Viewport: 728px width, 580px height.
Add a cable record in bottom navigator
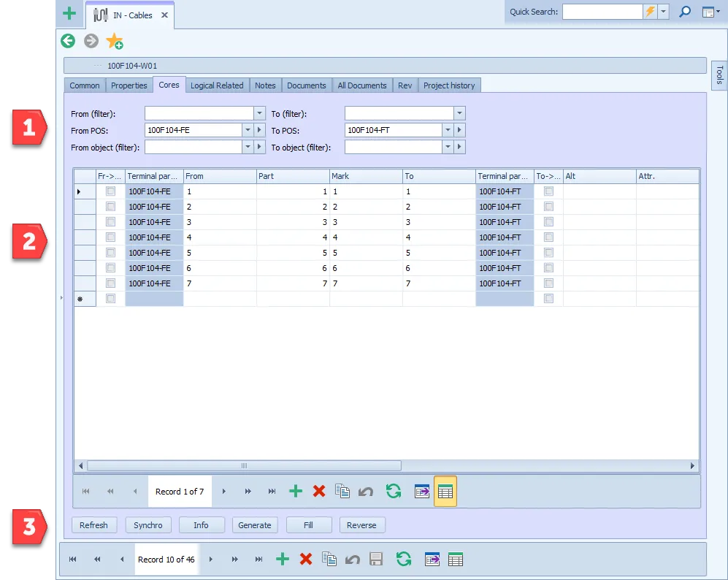tap(283, 559)
